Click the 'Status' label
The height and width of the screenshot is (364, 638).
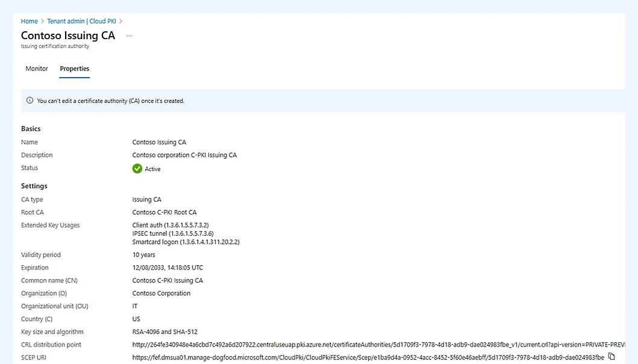pos(30,168)
